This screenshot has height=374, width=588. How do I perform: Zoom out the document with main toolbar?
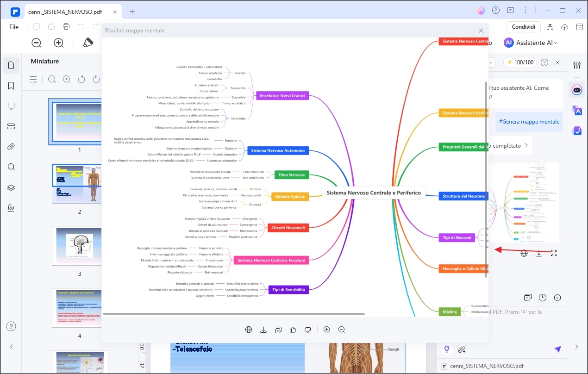point(37,43)
